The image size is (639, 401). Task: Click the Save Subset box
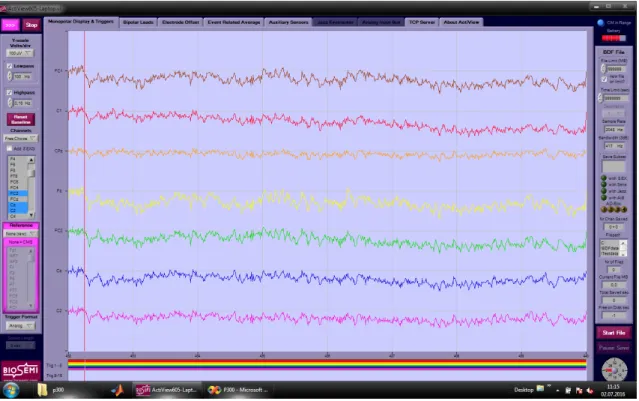[613, 166]
